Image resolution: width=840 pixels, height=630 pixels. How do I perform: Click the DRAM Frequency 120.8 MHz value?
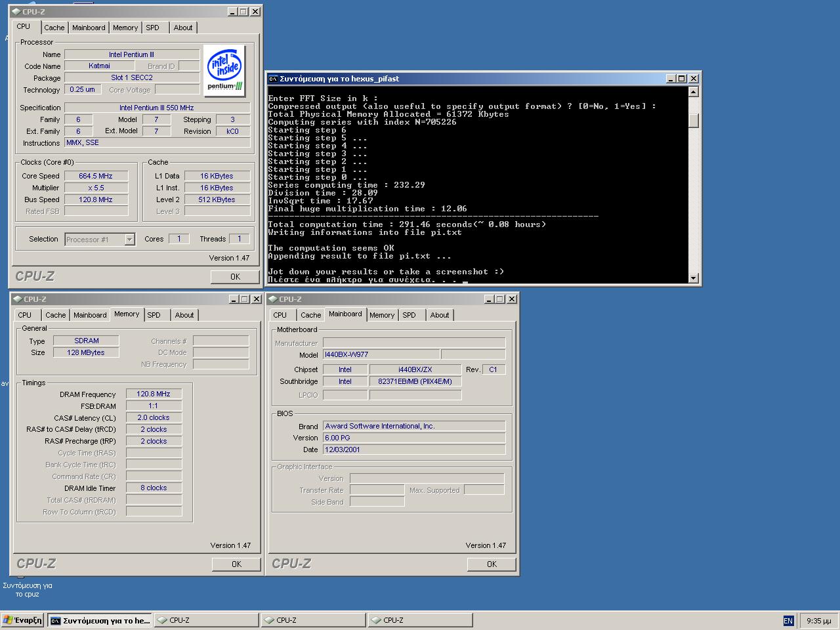point(154,394)
